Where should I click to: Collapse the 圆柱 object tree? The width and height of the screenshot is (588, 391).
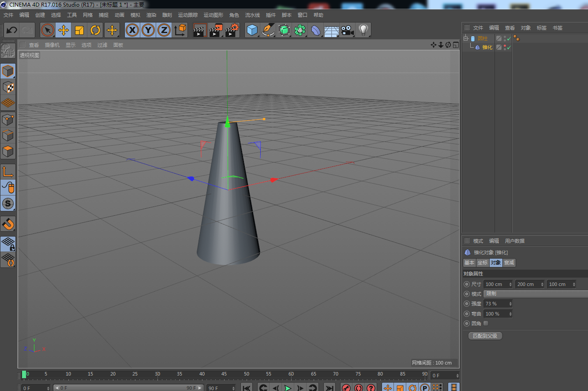point(465,38)
